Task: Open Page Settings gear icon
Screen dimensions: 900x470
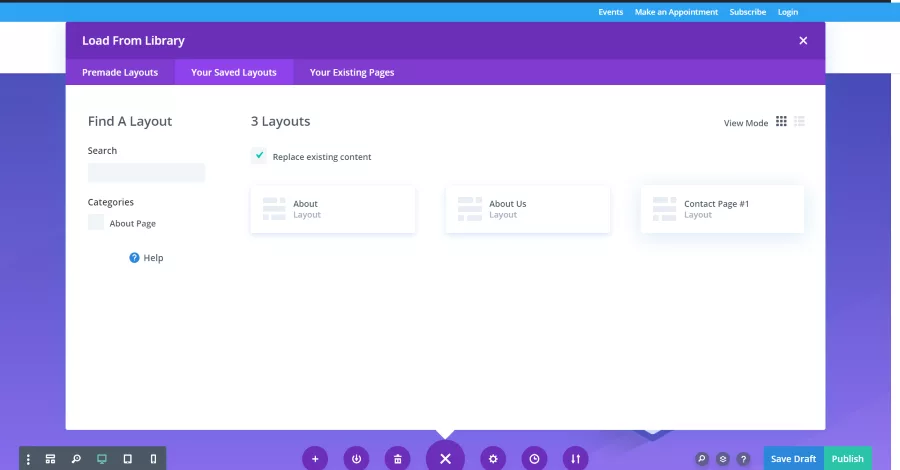Action: [493, 459]
